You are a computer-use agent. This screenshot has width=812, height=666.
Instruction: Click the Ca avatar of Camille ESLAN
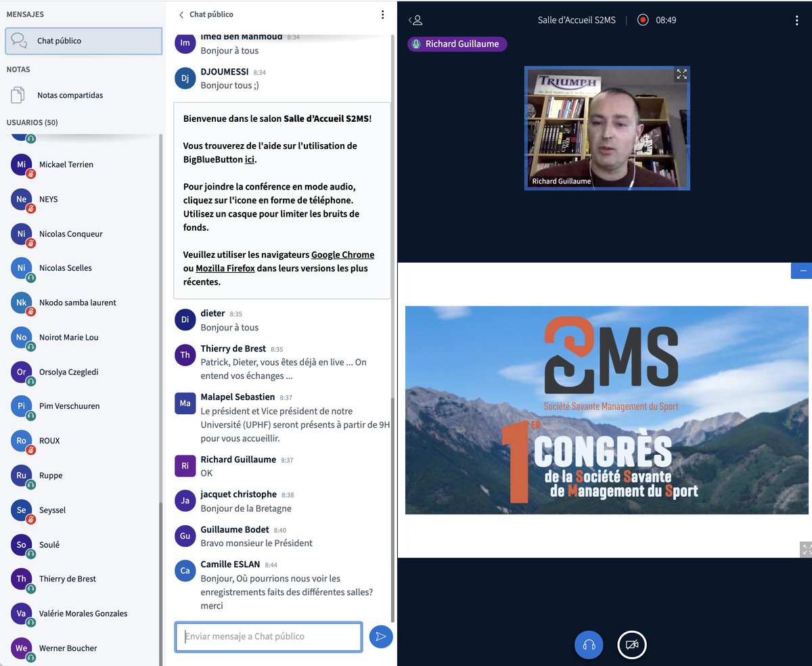coord(185,571)
